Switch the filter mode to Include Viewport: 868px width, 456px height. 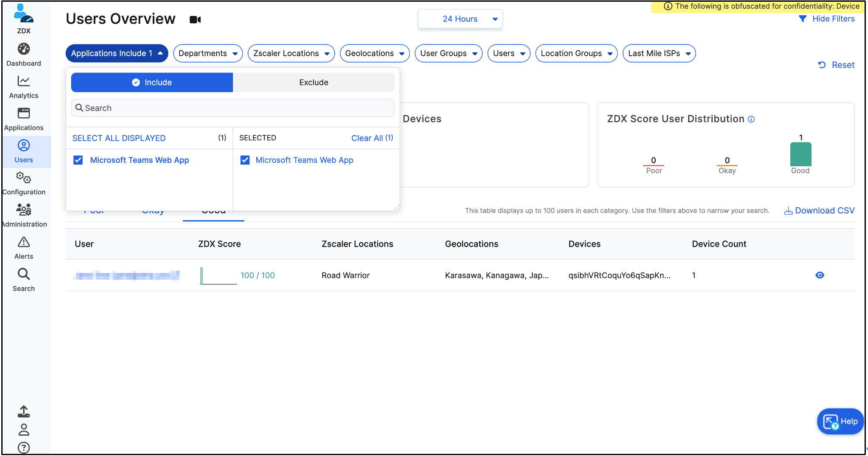(152, 82)
